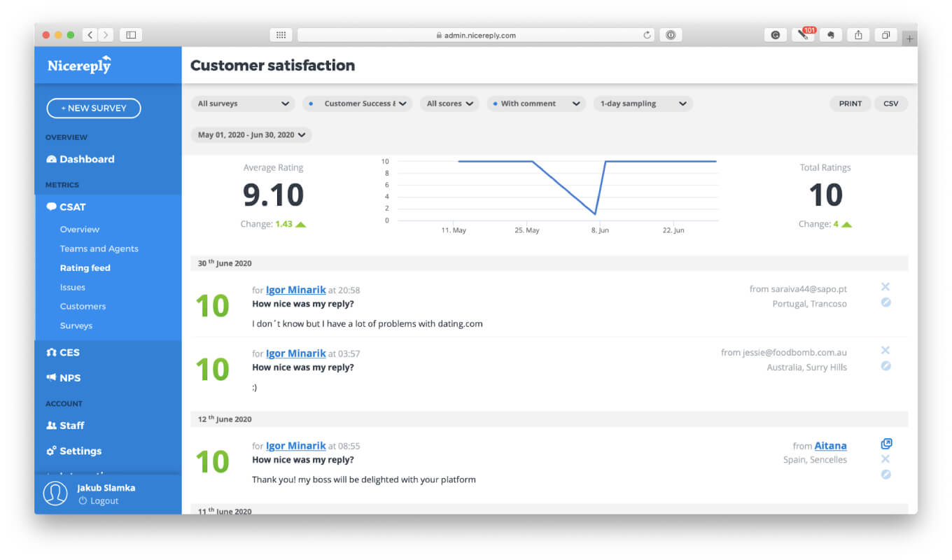Open the Grammarly extension
952x560 pixels.
point(775,35)
